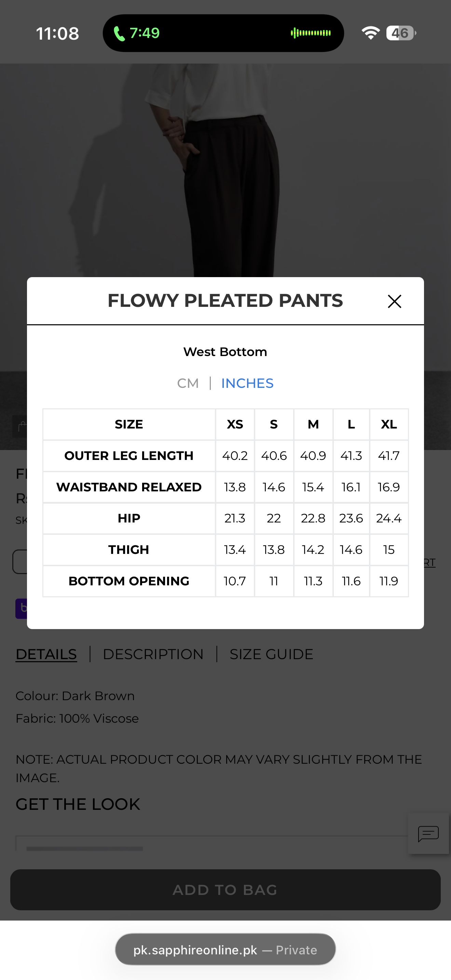Select the XL size column header
Image resolution: width=451 pixels, height=980 pixels.
pos(388,424)
